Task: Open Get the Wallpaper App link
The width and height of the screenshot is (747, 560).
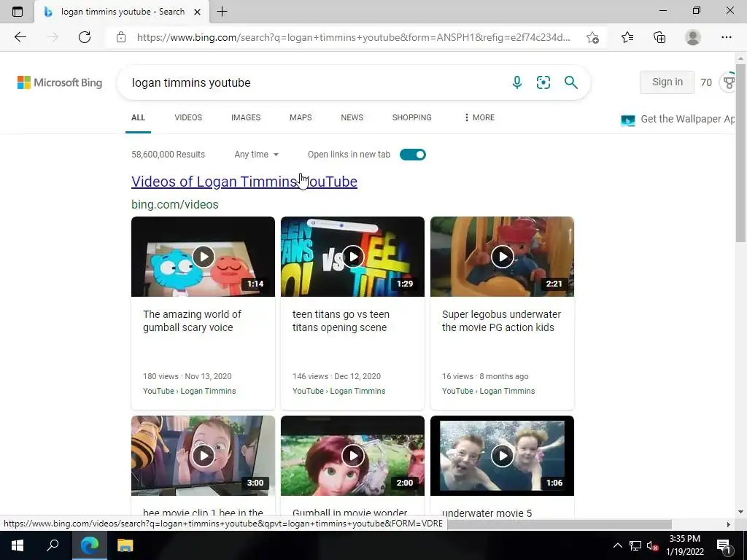Action: (678, 119)
